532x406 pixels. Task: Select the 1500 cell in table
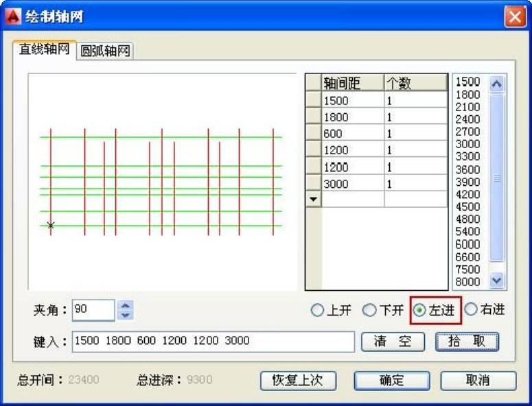coord(353,100)
